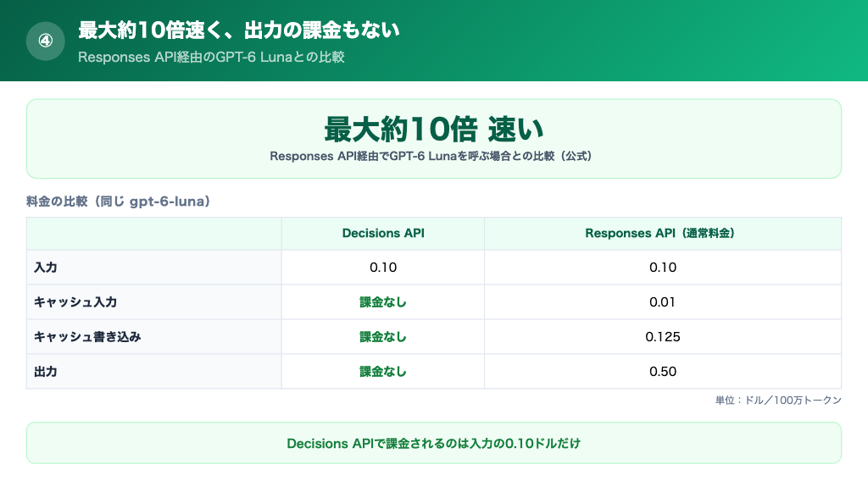Select the キャッシュ書き込み row label

pos(87,337)
